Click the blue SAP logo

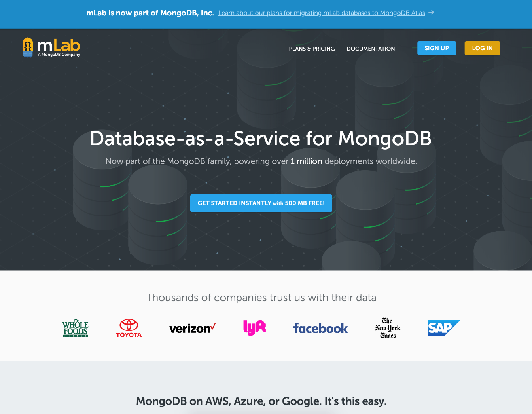click(x=444, y=328)
